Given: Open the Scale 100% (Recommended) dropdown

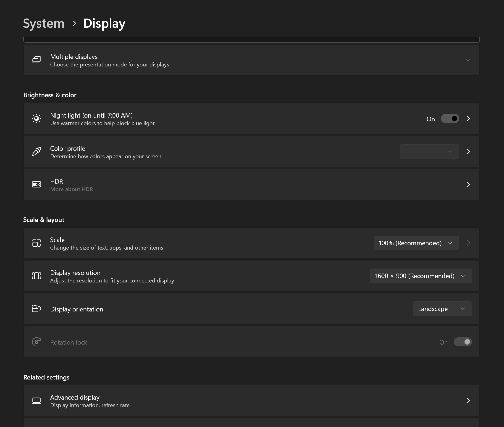Looking at the screenshot, I should tap(416, 243).
